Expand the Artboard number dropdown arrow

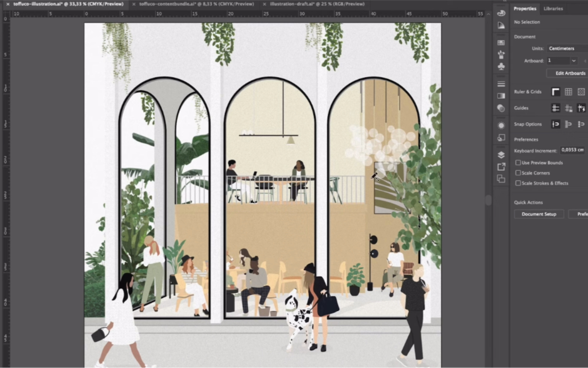click(x=573, y=61)
